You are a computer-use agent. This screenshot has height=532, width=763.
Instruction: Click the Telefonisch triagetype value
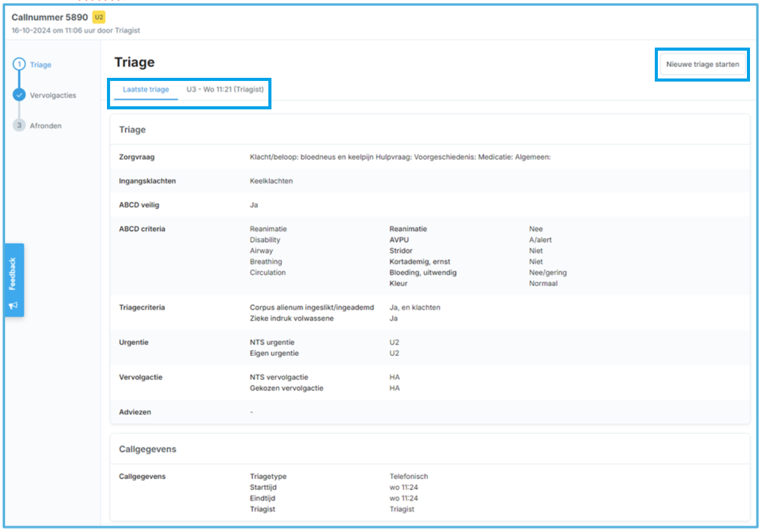click(x=408, y=476)
